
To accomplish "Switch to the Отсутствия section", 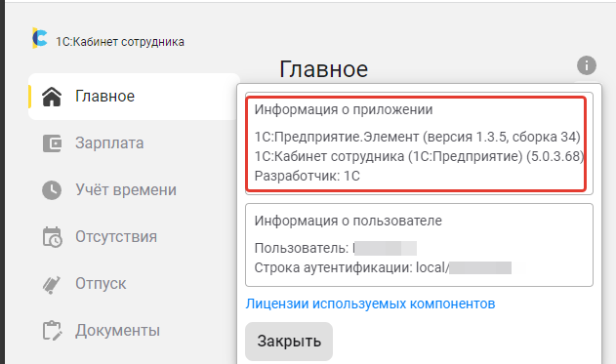I will coord(116,237).
